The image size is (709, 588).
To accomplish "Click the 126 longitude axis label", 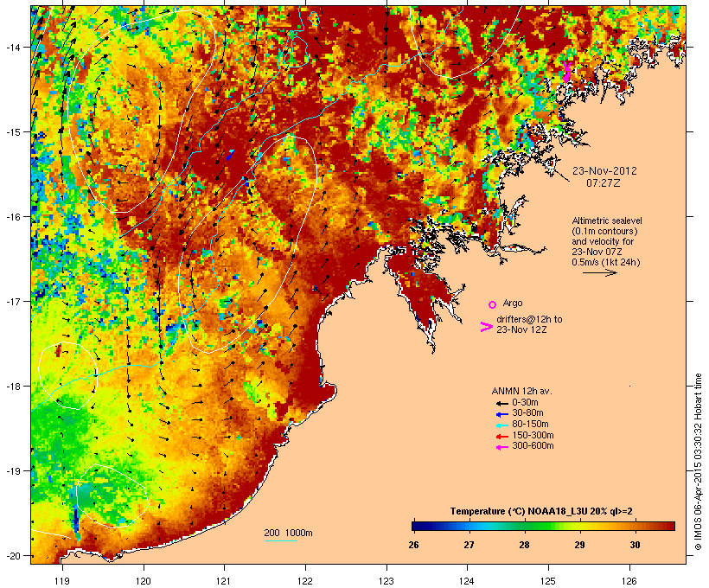I will (629, 581).
